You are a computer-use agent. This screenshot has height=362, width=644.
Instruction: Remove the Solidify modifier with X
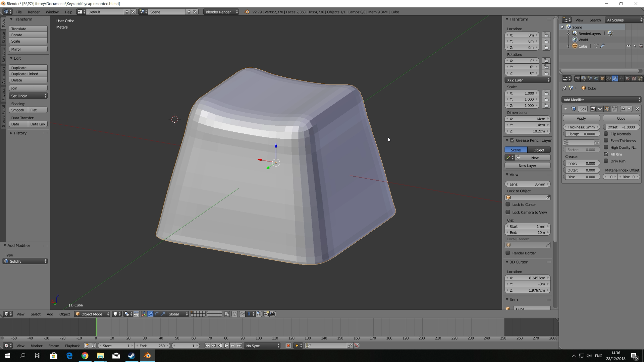coord(637,109)
